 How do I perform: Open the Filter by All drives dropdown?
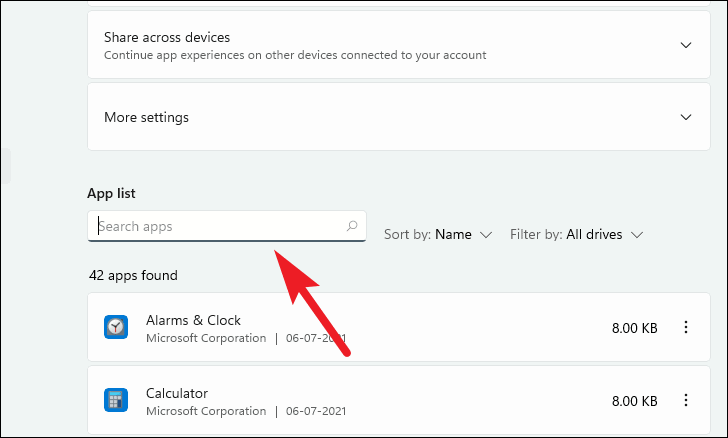click(576, 234)
